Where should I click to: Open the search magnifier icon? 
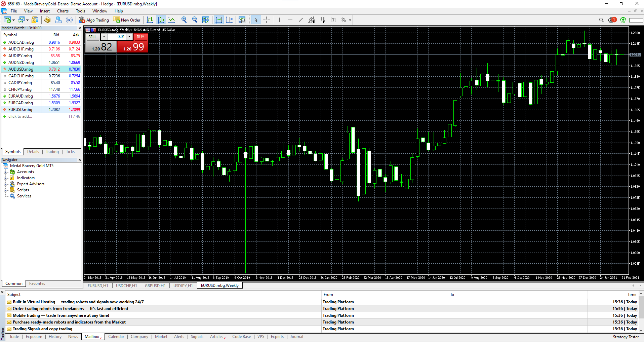[601, 20]
